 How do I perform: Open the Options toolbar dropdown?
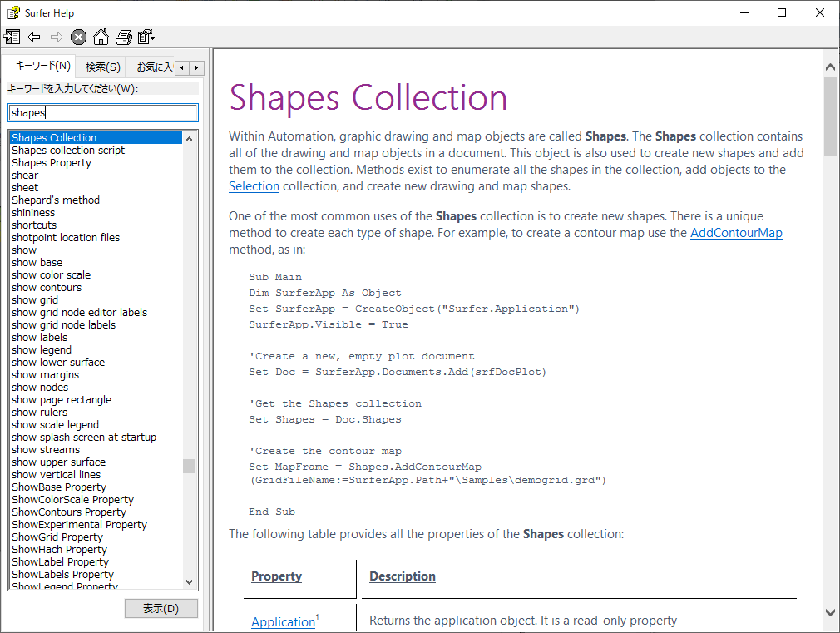(x=146, y=37)
